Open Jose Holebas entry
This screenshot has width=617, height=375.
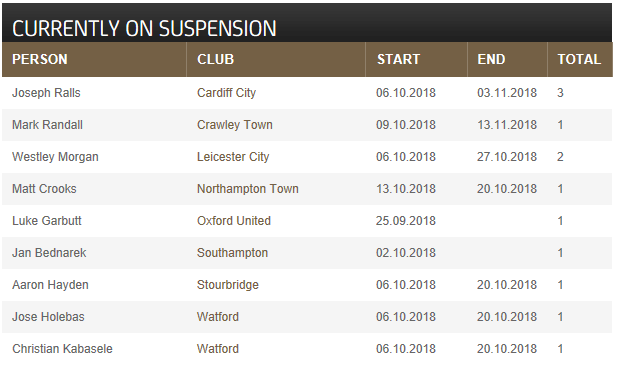(x=48, y=317)
